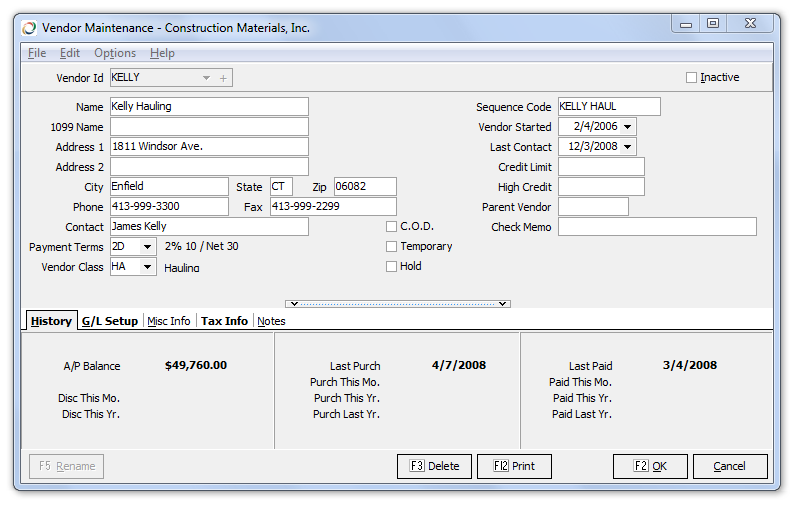Open the Options menu
The image size is (793, 506).
click(115, 53)
